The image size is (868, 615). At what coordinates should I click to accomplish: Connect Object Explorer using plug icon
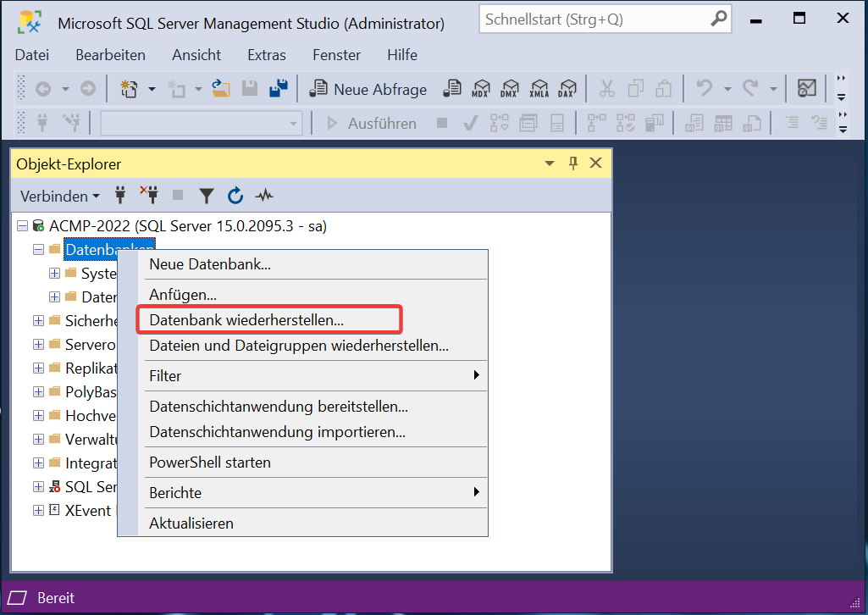pyautogui.click(x=120, y=196)
